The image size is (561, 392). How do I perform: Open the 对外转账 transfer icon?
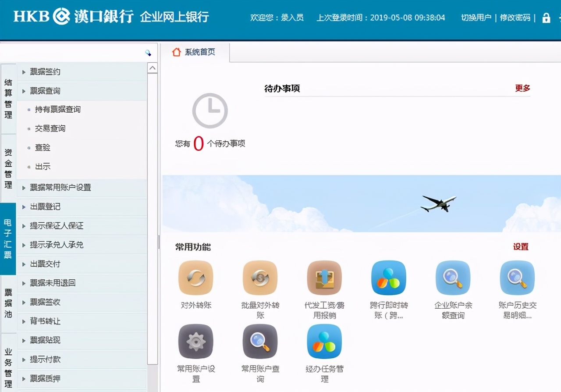196,277
